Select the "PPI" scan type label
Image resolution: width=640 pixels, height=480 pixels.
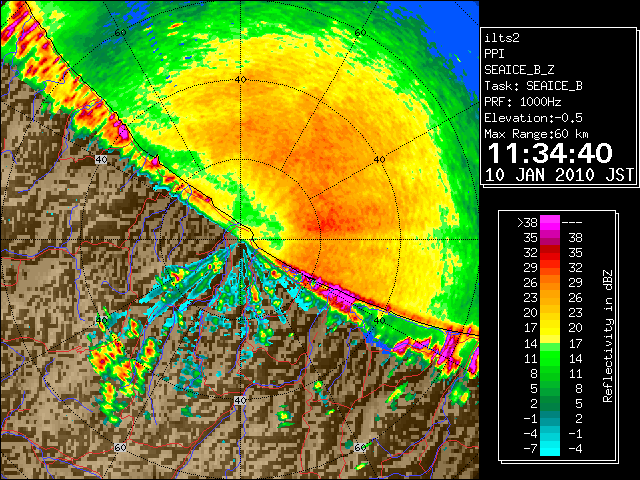click(494, 54)
